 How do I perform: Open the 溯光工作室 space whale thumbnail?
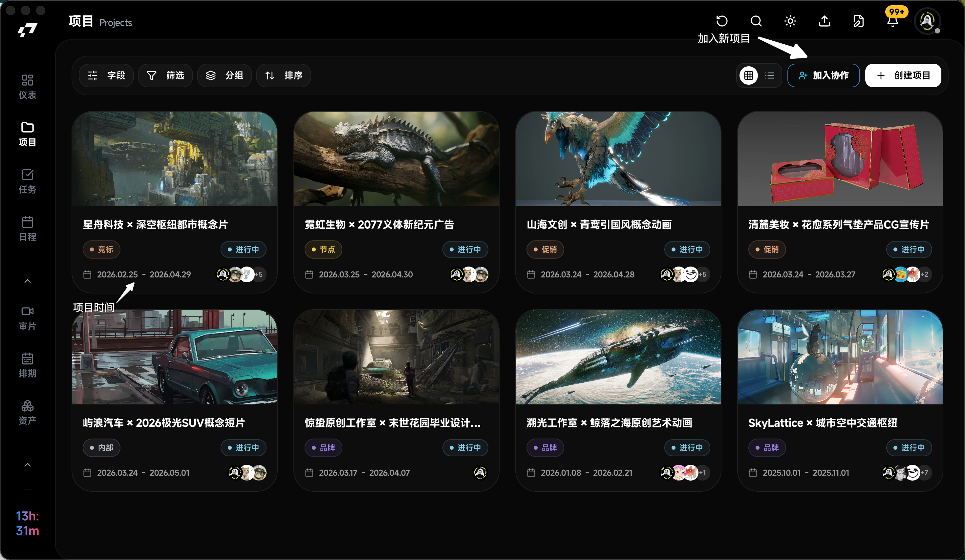618,357
